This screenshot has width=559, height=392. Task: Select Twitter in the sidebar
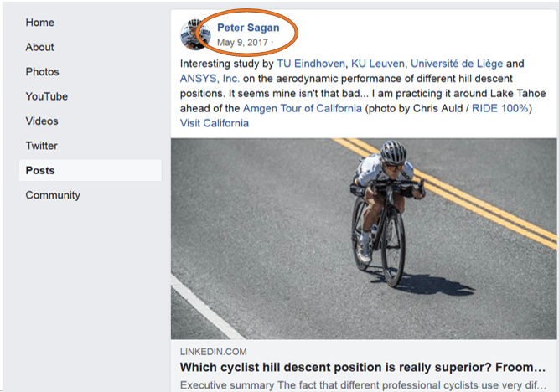(41, 146)
